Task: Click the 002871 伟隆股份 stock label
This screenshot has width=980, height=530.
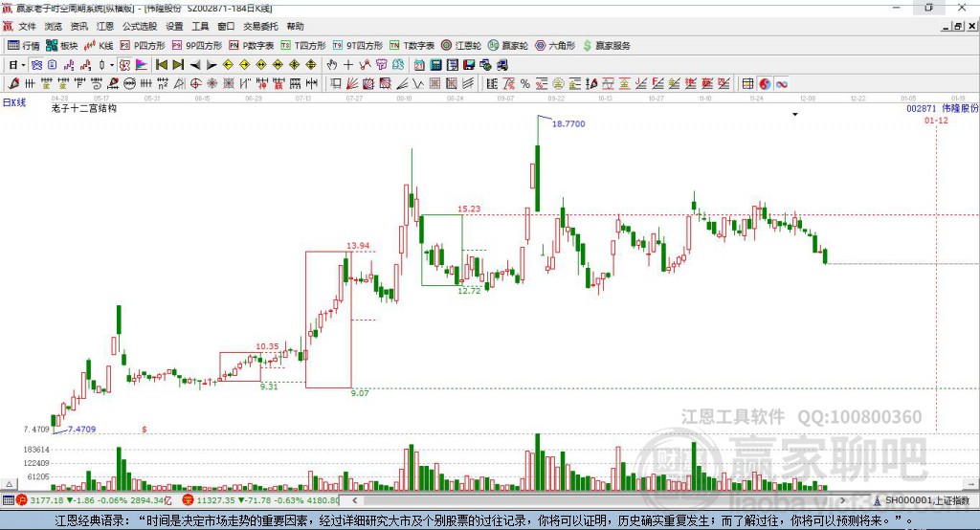Action: click(x=943, y=108)
